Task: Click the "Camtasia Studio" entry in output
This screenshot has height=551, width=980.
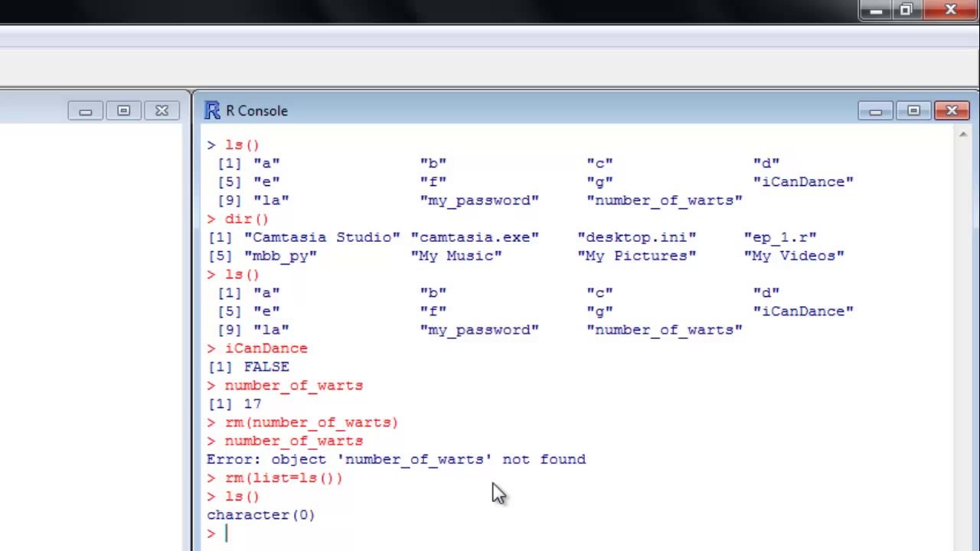Action: pyautogui.click(x=322, y=237)
